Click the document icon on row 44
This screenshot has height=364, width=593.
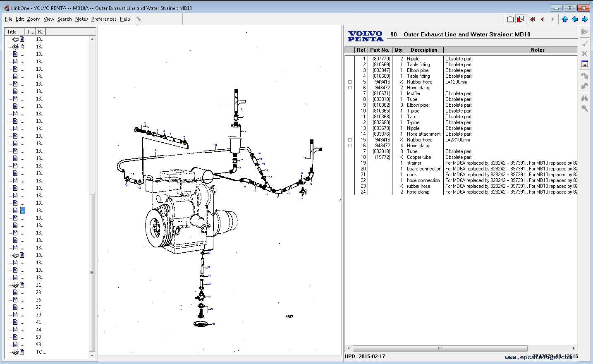click(x=15, y=330)
